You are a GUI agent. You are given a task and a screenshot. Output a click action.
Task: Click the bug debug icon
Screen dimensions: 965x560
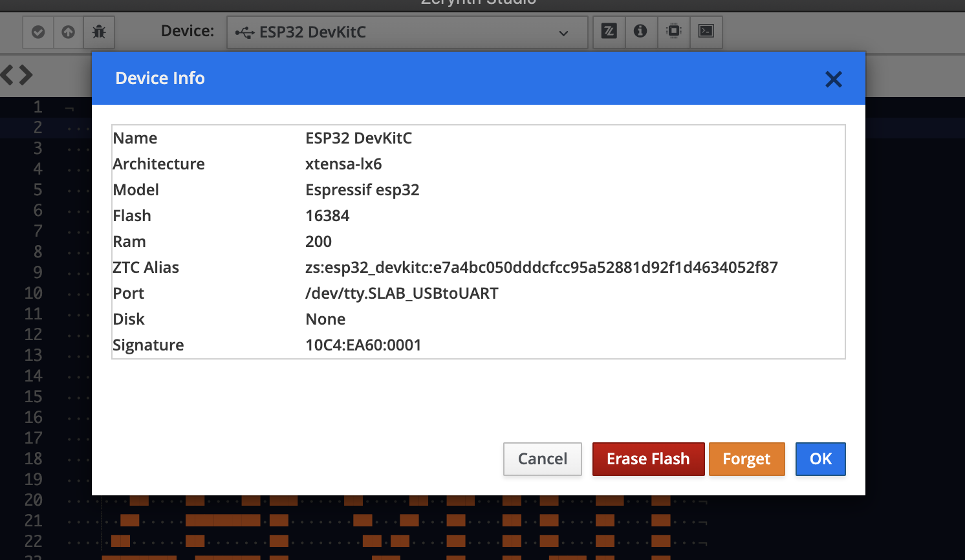[99, 32]
